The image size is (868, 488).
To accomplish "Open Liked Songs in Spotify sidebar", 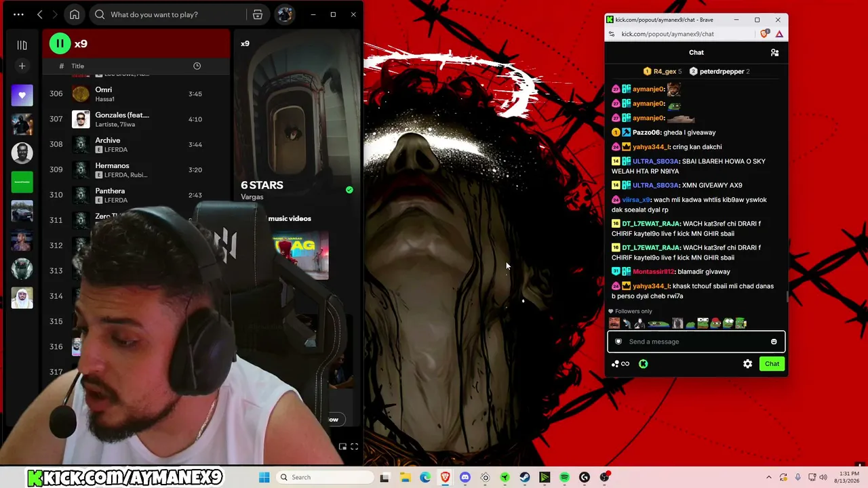I will tap(22, 96).
